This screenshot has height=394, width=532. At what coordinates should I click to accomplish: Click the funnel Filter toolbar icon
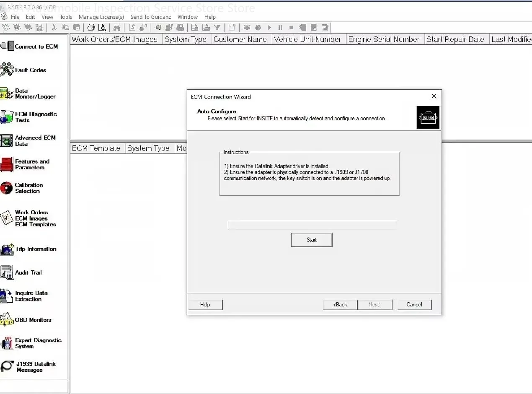(217, 28)
